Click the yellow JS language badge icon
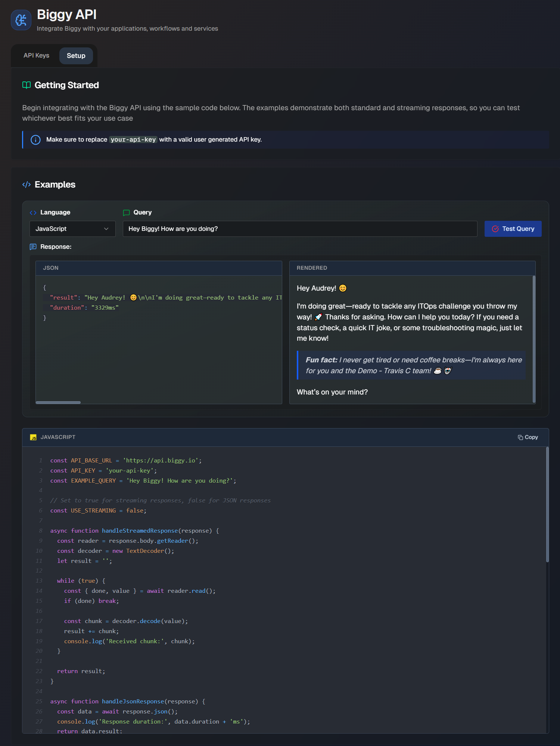 [x=33, y=437]
